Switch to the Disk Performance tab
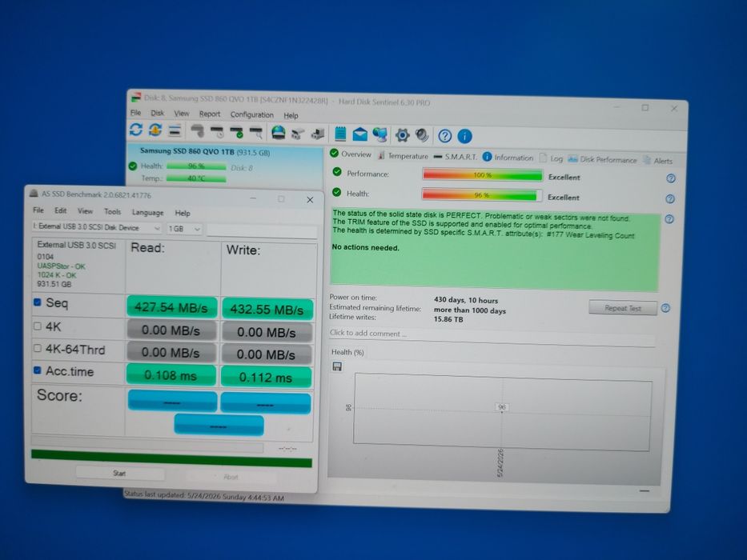The image size is (747, 560). (x=603, y=159)
